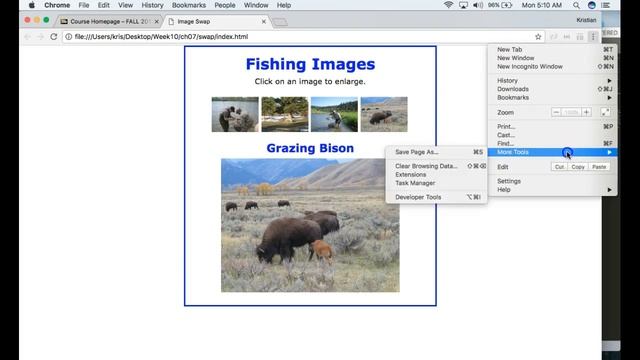Choose Find in the Chrome menu
Screen dimensions: 640x360
(553, 144)
